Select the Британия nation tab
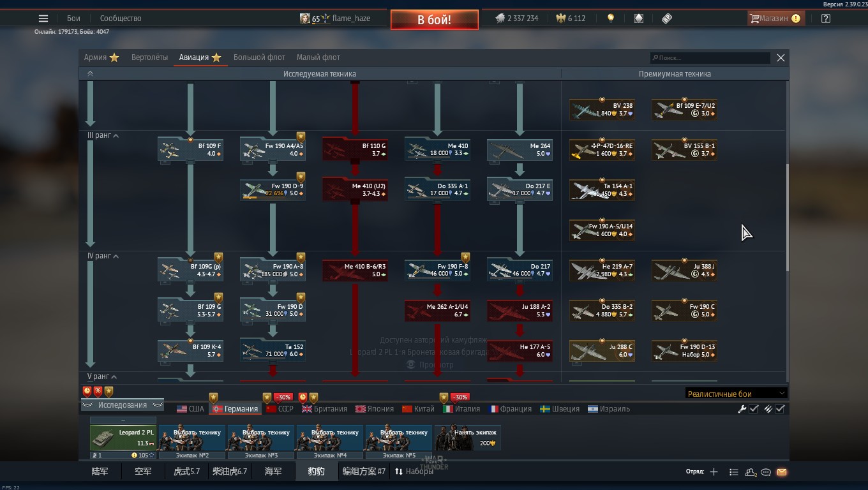The height and width of the screenshot is (490, 868). pos(324,409)
